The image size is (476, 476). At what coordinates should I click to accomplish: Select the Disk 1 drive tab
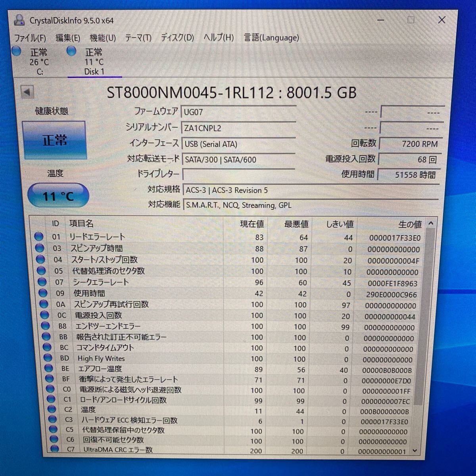click(x=94, y=61)
